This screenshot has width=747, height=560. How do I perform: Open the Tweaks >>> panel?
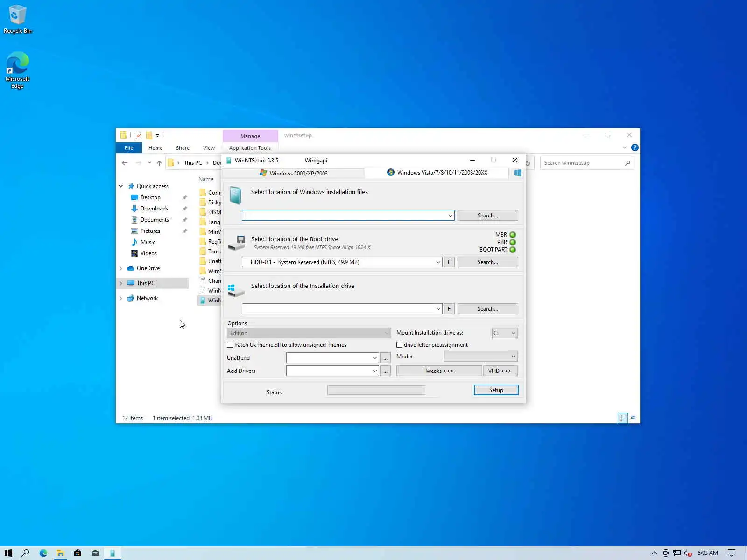point(439,371)
